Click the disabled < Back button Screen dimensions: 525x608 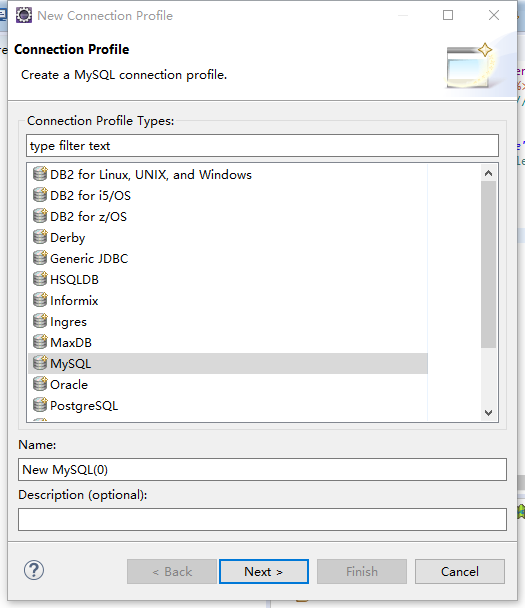click(172, 571)
